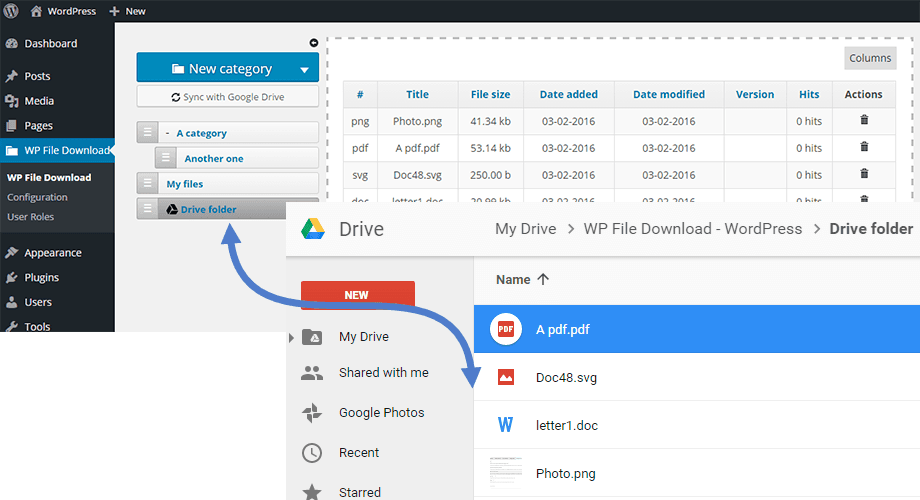Viewport: 920px width, 500px height.
Task: Open Google Photos in Drive sidebar
Action: (381, 413)
